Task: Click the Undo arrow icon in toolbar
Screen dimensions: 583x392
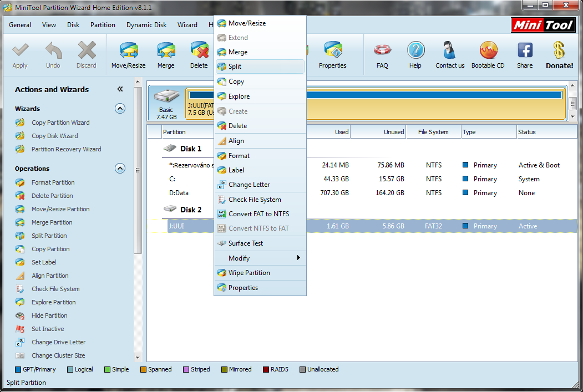Action: (x=54, y=50)
